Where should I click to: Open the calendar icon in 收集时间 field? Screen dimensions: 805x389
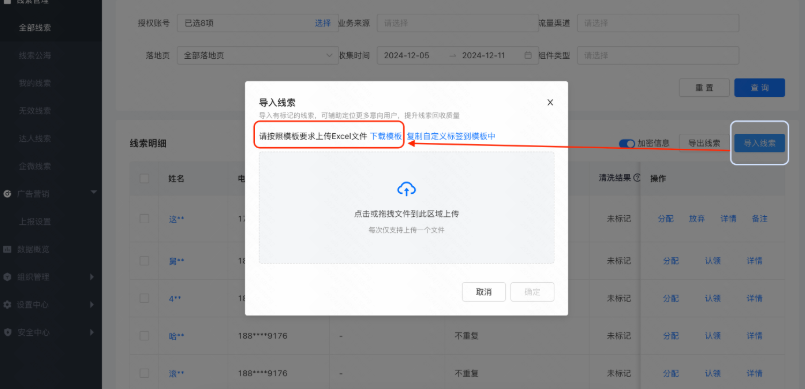[528, 55]
